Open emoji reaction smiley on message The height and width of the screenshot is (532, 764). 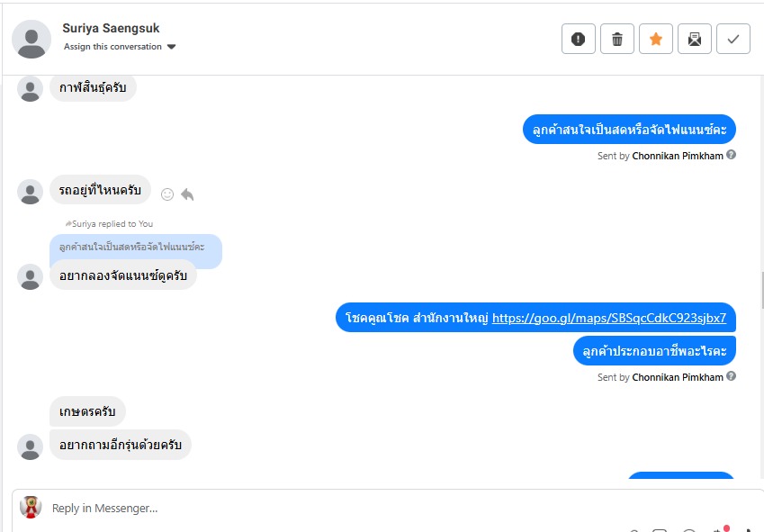(167, 194)
